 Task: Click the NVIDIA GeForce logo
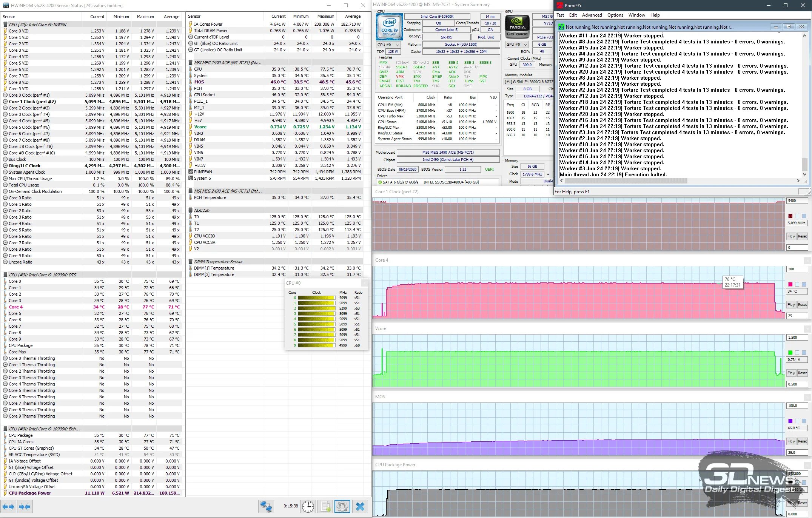(x=517, y=27)
